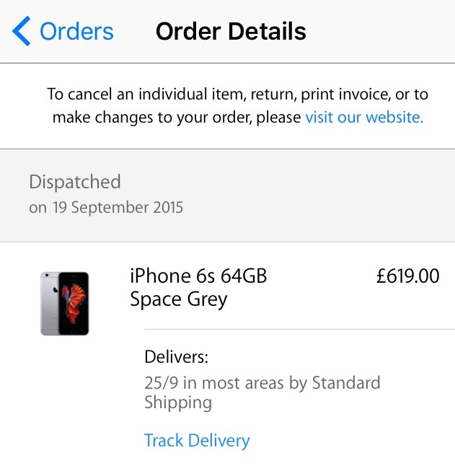Image resolution: width=455 pixels, height=476 pixels.
Task: Tap the Dispatched status header
Action: (x=75, y=182)
